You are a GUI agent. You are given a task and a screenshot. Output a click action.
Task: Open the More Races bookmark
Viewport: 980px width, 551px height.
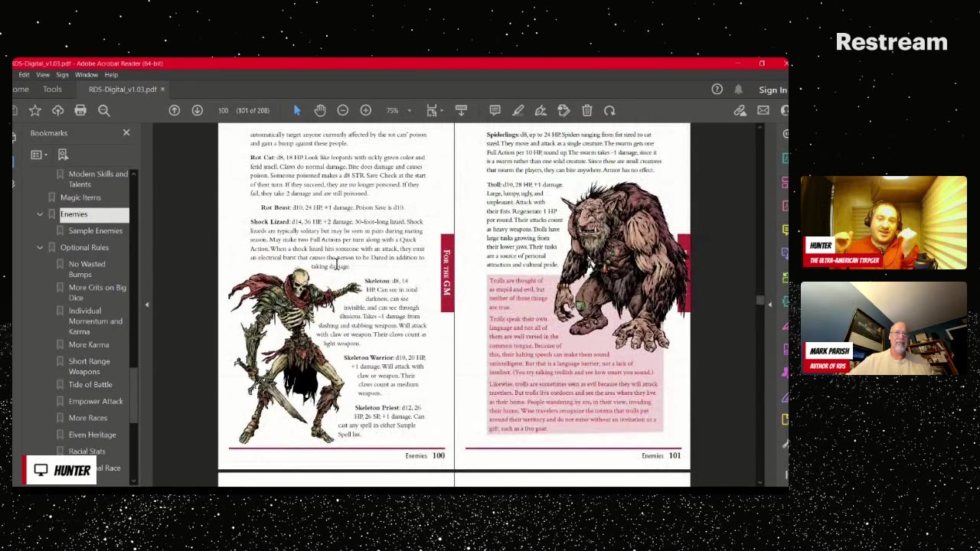tap(88, 418)
